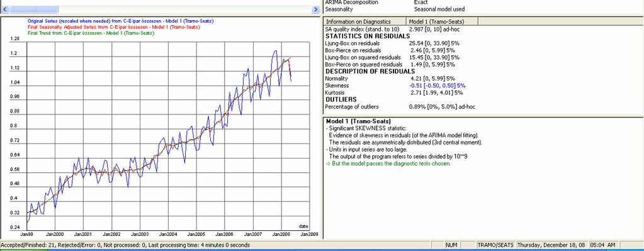Select the blue Original Series legend entry
Screen dimensions: 644x251
point(120,21)
